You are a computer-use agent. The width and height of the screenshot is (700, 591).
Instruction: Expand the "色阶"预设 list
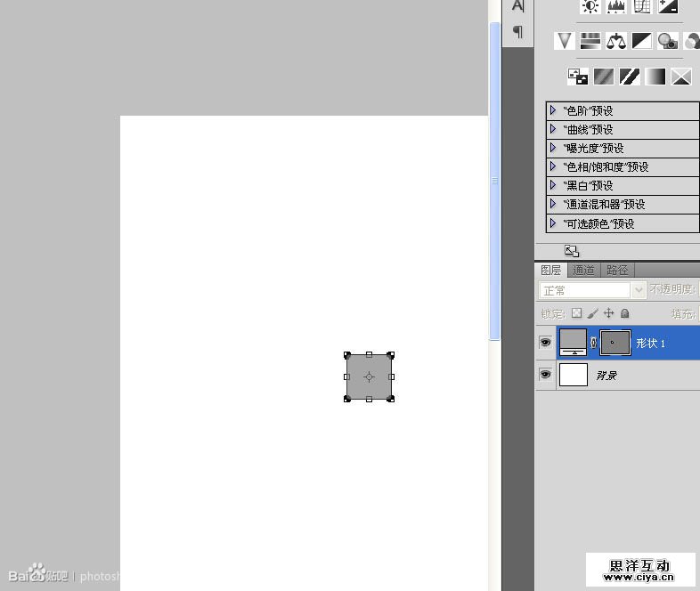click(x=554, y=110)
